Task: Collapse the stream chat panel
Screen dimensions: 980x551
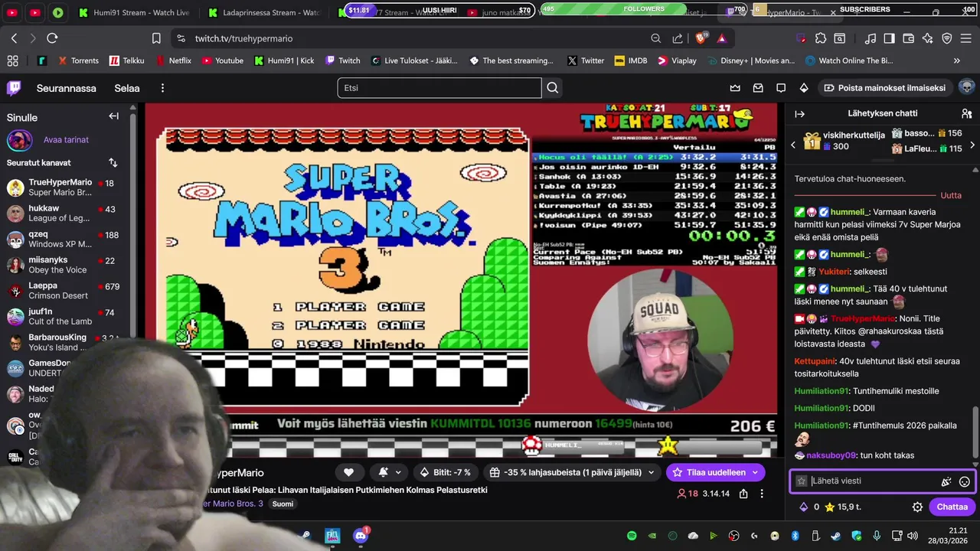Action: (800, 113)
